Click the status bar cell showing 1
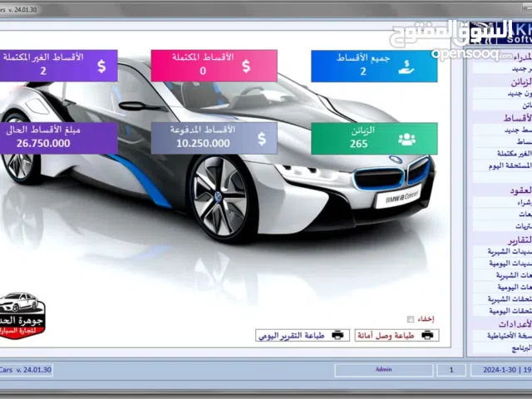Viewport: 532px width, 399px height. 451,370
